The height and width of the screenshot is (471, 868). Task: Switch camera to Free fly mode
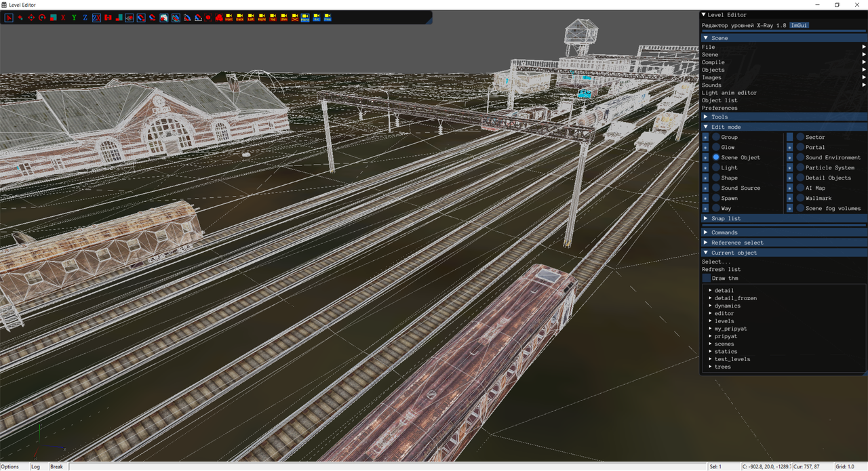click(x=328, y=18)
